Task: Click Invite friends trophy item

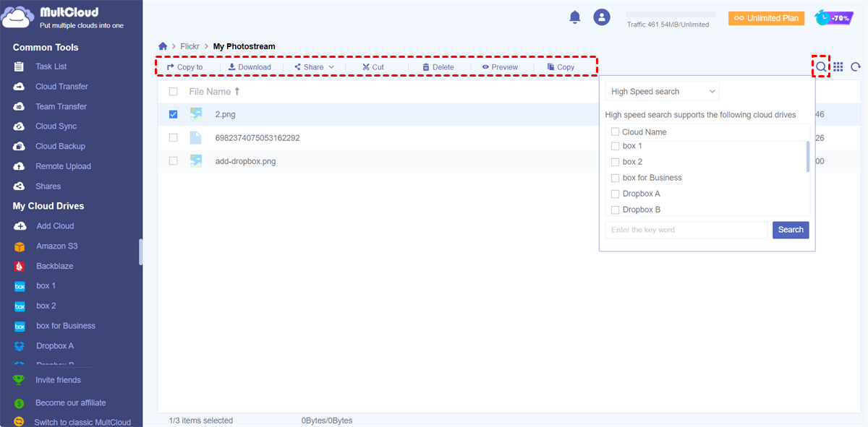Action: [58, 380]
